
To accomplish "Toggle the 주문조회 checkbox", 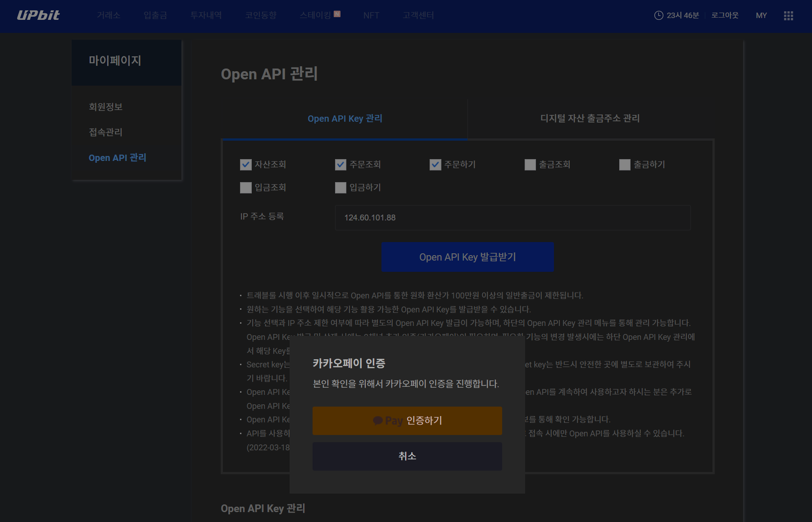I will (x=341, y=165).
